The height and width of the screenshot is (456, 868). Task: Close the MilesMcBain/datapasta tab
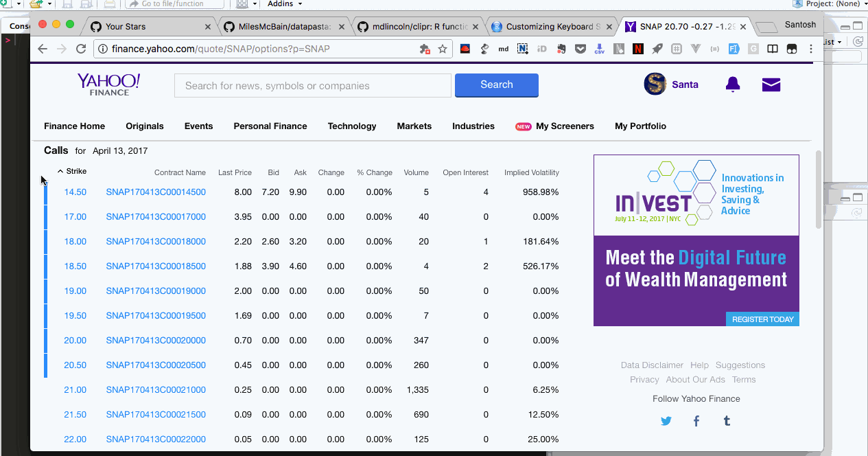[x=341, y=27]
